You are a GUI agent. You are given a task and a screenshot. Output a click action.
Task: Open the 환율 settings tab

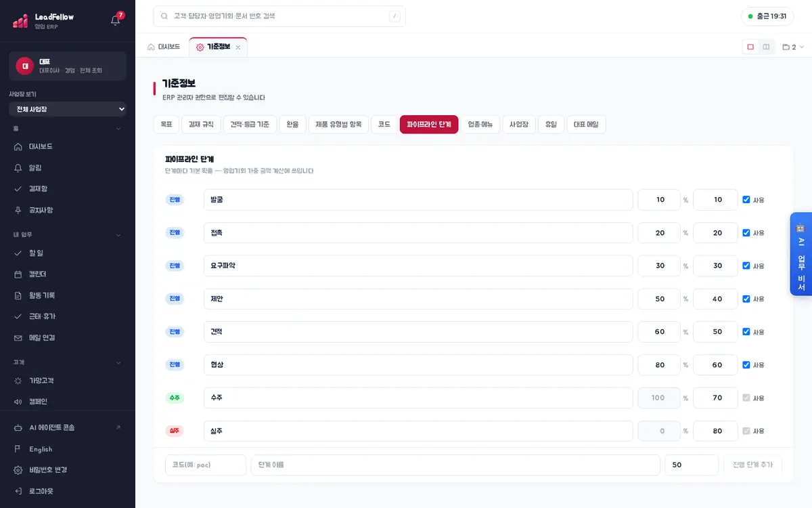click(x=292, y=125)
